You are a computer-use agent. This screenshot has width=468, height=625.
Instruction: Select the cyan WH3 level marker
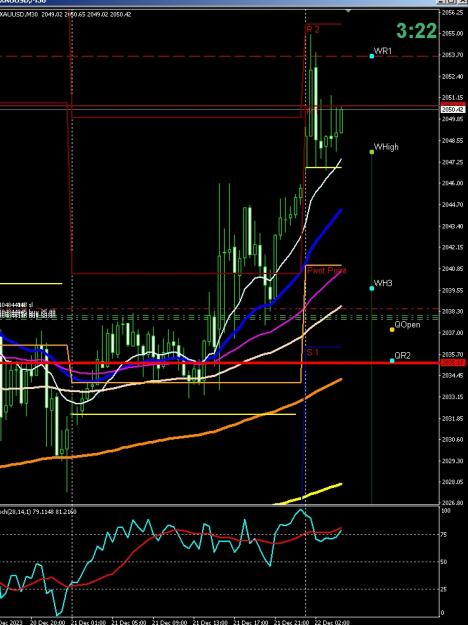click(x=372, y=288)
